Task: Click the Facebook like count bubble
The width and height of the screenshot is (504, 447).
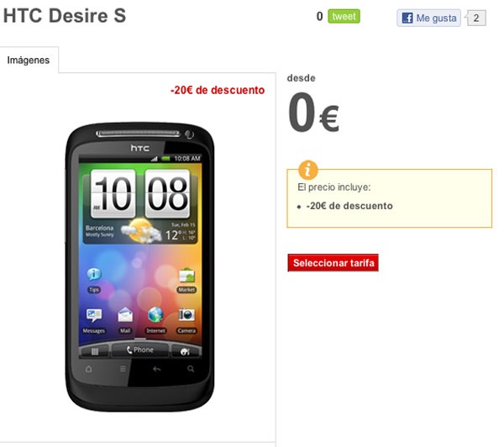Action: pyautogui.click(x=475, y=18)
